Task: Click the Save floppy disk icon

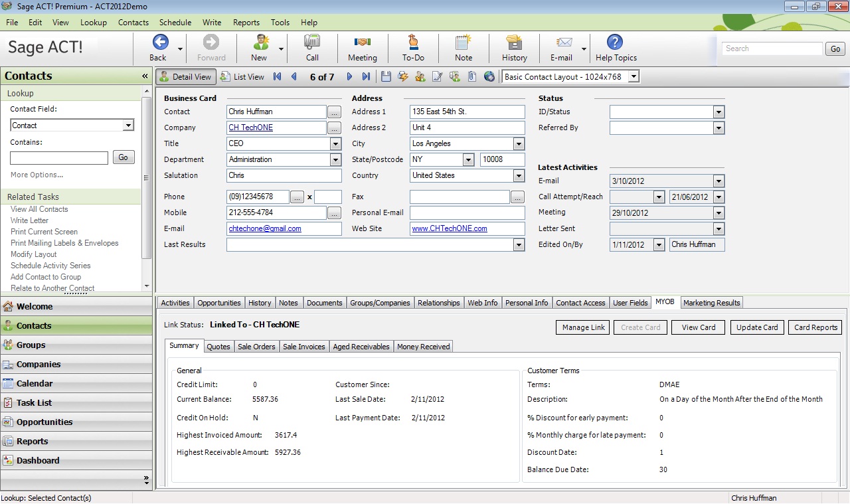Action: [x=386, y=76]
